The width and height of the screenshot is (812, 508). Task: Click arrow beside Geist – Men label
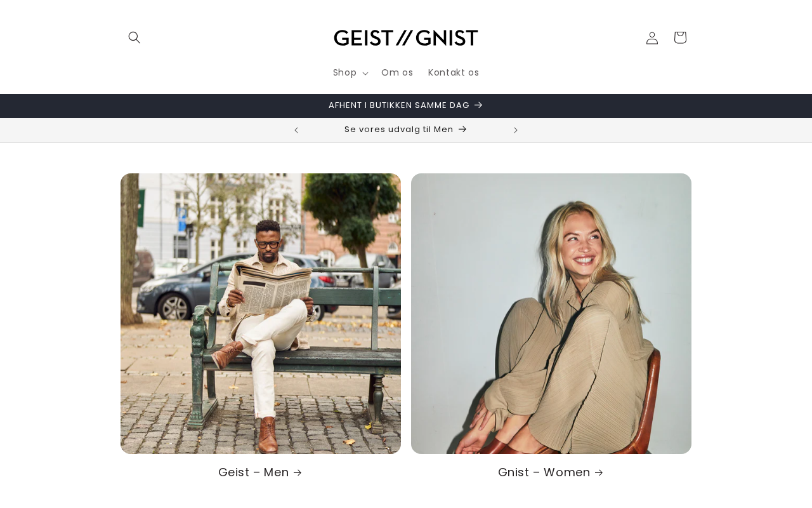point(298,472)
